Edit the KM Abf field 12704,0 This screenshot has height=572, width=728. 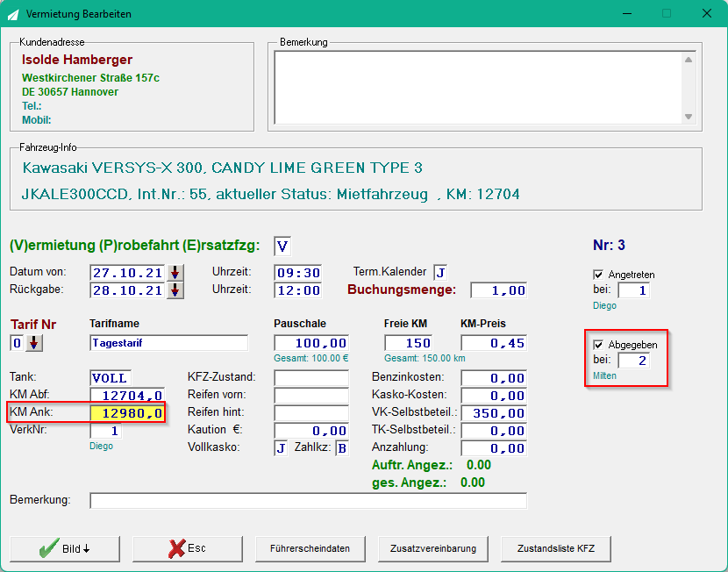[x=127, y=395]
